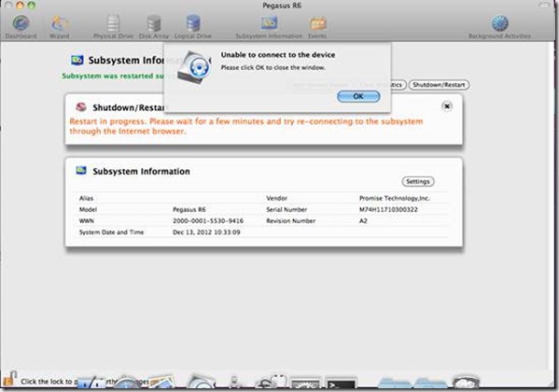Select the date 'Dec 13, 2012 10:33:09'
Screen dimensions: 559x392
coord(206,232)
